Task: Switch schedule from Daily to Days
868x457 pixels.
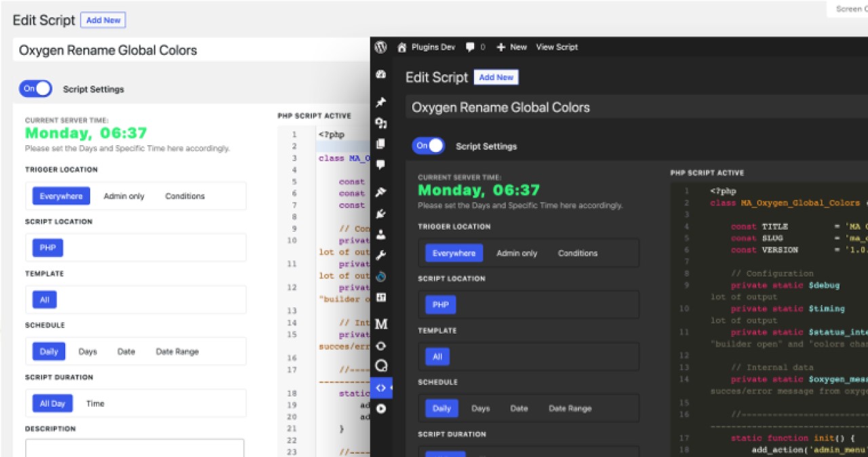Action: 481,408
